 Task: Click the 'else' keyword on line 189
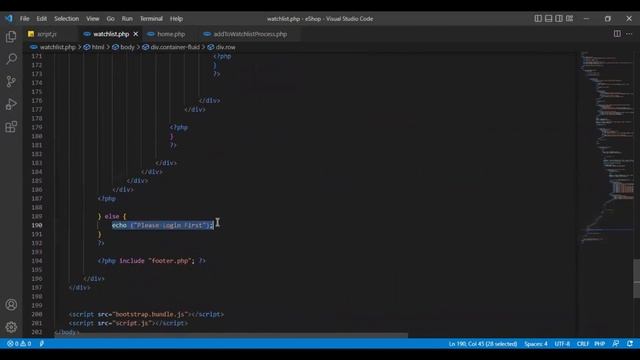click(x=112, y=216)
